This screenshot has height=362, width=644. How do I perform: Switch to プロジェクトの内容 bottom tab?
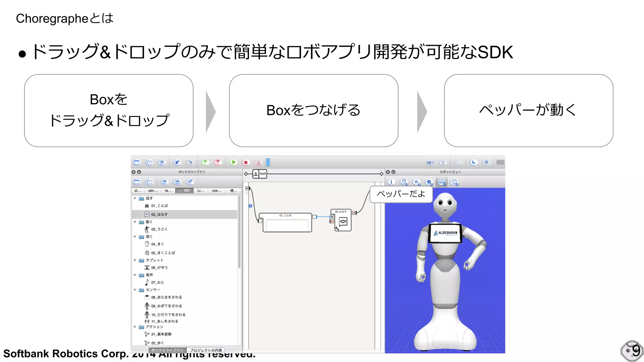tap(206, 350)
